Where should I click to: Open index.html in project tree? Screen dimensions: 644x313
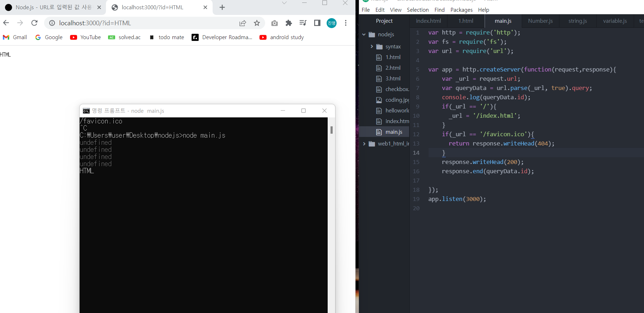tap(393, 121)
